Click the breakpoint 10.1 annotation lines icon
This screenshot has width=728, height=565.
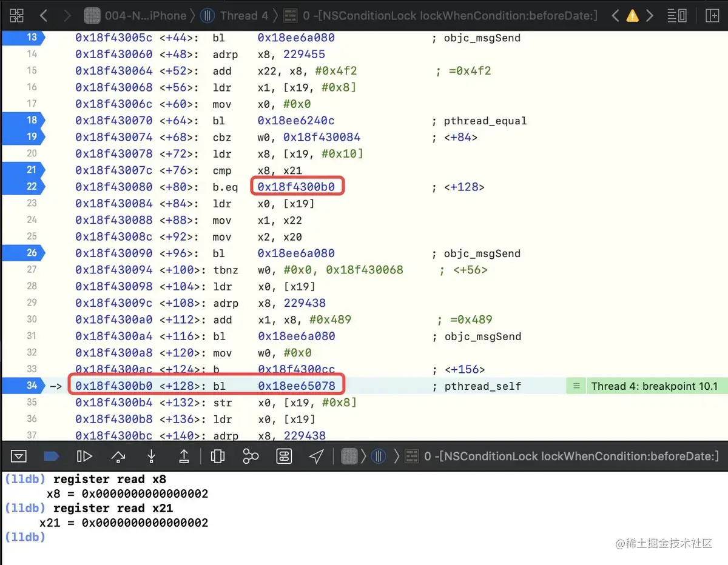[x=576, y=386]
